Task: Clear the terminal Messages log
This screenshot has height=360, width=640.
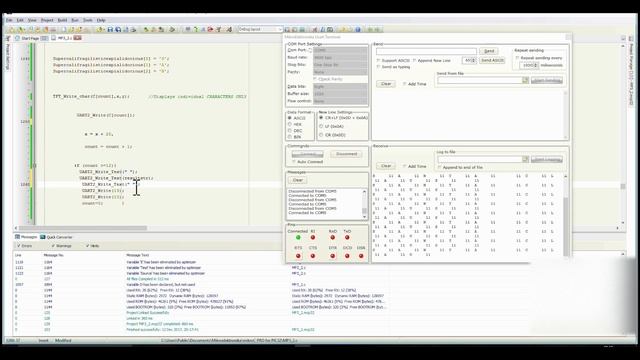Action: [x=298, y=180]
